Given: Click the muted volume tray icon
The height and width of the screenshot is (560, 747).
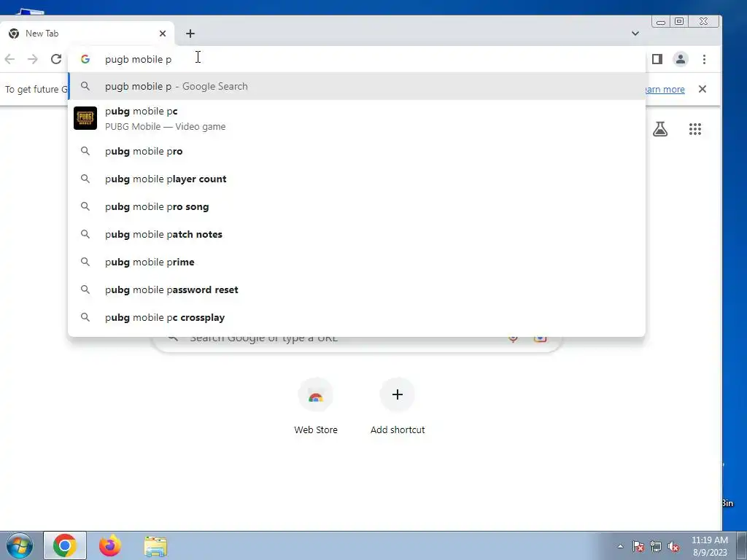Looking at the screenshot, I should coord(673,546).
